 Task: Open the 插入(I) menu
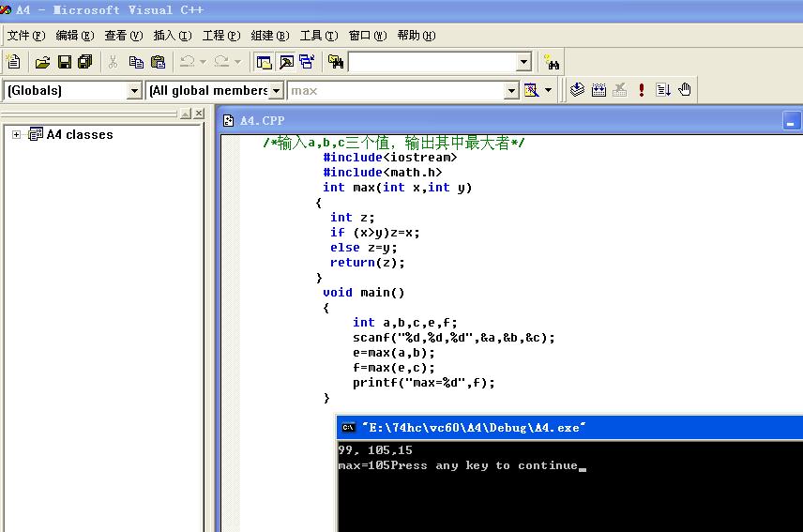tap(173, 36)
